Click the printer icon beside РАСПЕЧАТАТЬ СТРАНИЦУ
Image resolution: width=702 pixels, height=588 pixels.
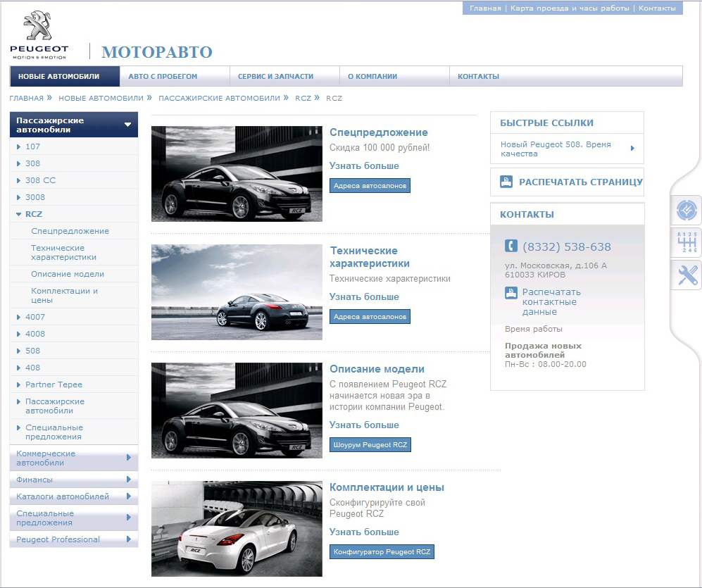pyautogui.click(x=504, y=182)
